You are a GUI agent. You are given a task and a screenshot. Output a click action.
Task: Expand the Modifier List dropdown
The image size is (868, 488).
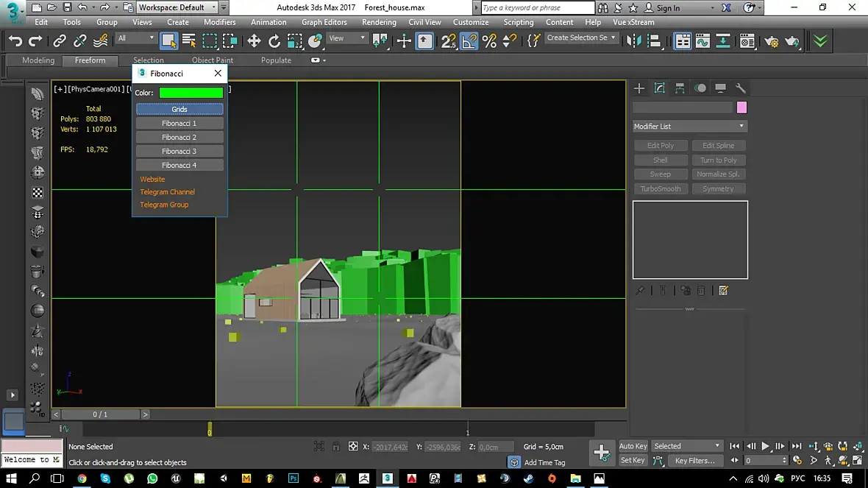[x=690, y=127]
